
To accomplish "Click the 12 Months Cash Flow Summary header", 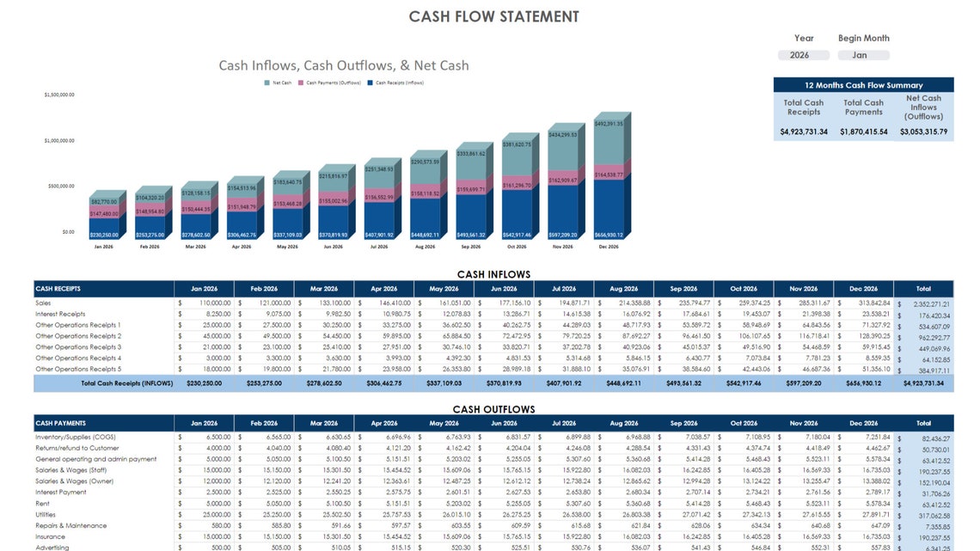I will tap(865, 84).
